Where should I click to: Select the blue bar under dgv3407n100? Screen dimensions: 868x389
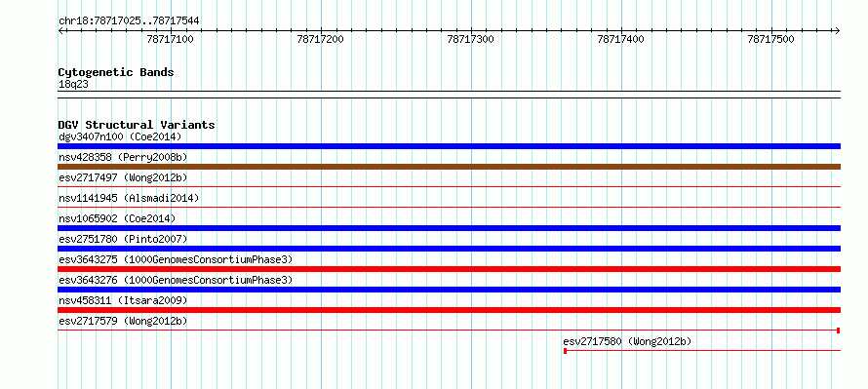449,146
